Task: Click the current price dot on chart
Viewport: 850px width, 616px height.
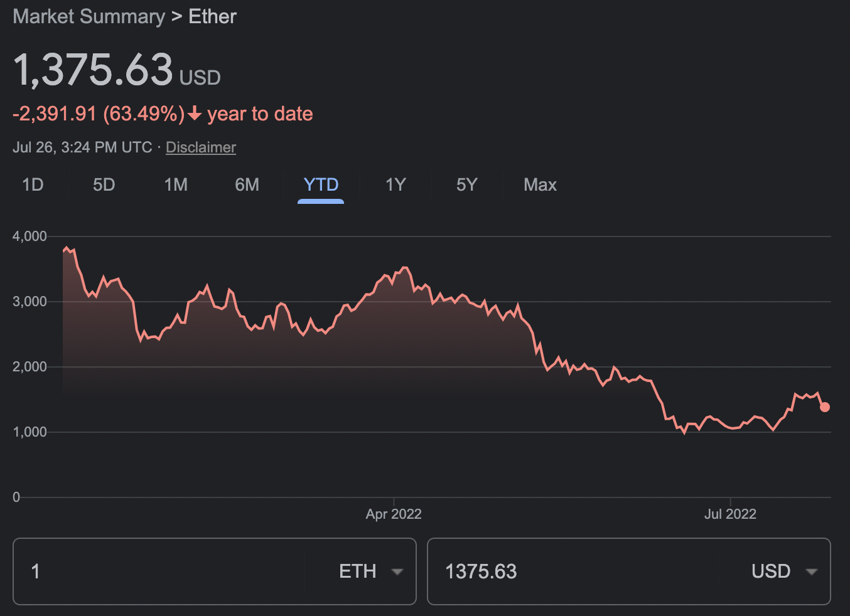Action: pos(825,407)
